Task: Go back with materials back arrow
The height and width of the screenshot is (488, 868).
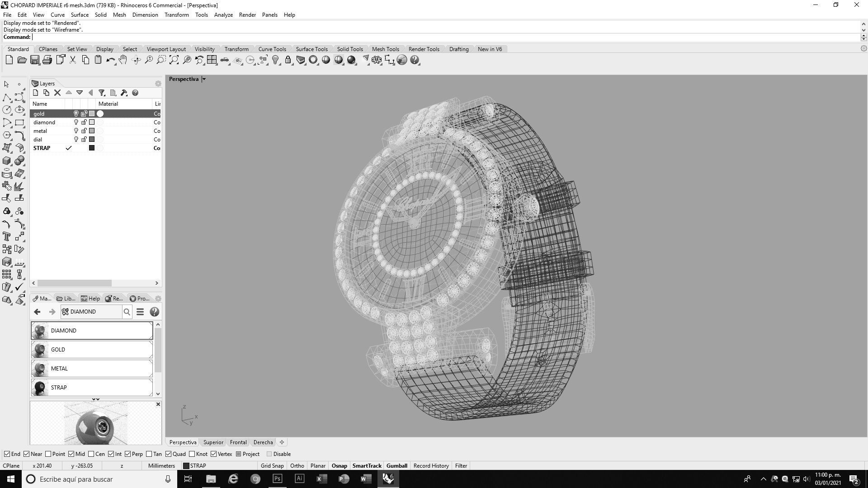Action: coord(37,312)
